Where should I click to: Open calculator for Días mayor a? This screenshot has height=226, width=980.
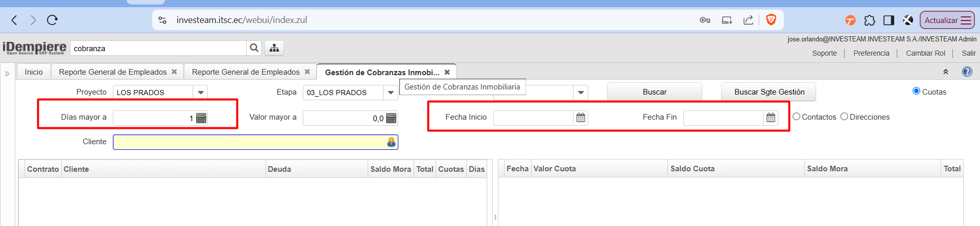[x=202, y=118]
